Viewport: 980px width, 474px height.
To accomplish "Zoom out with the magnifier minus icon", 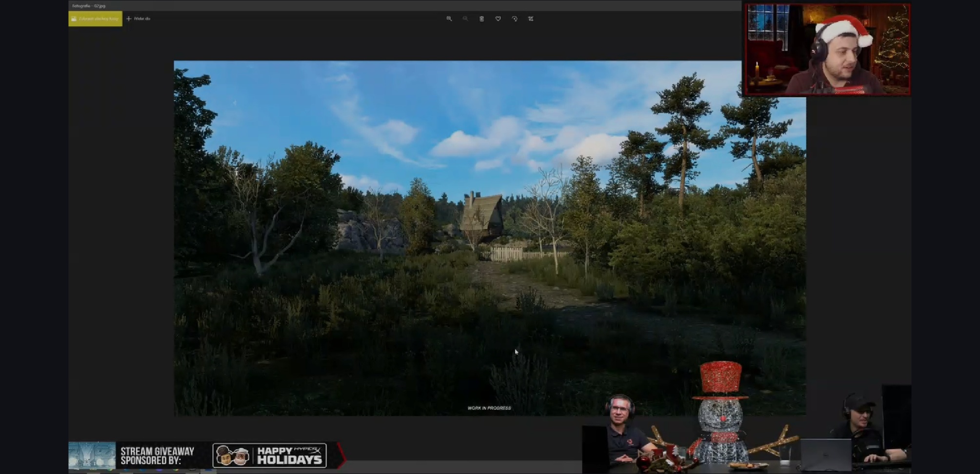I will pyautogui.click(x=465, y=19).
